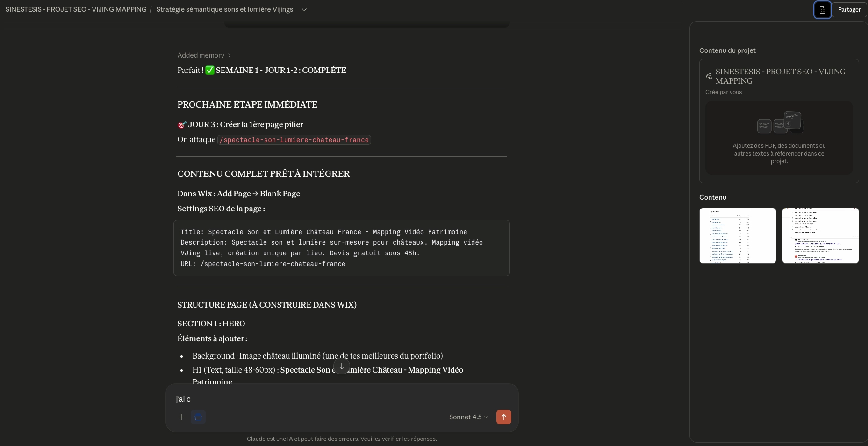868x446 pixels.
Task: Click the document panel toggle icon
Action: (x=822, y=10)
